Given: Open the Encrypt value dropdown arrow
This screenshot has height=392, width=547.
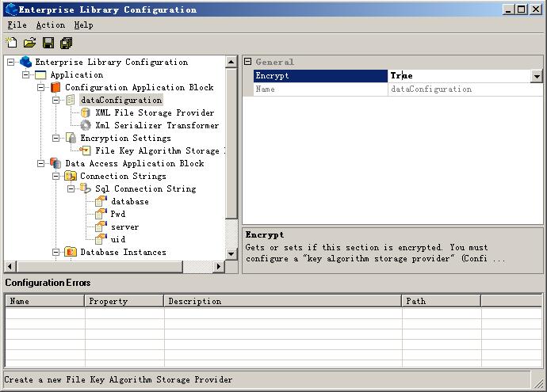Looking at the screenshot, I should pos(537,77).
